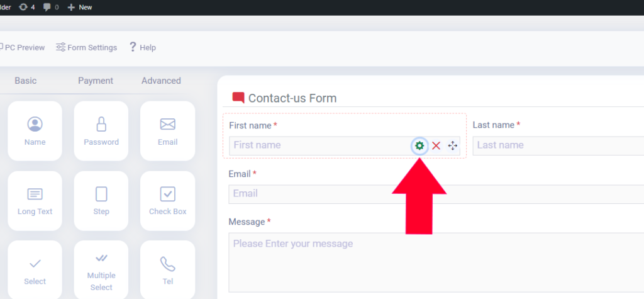This screenshot has width=644, height=299.
Task: Switch to the Payment tab
Action: pyautogui.click(x=96, y=81)
